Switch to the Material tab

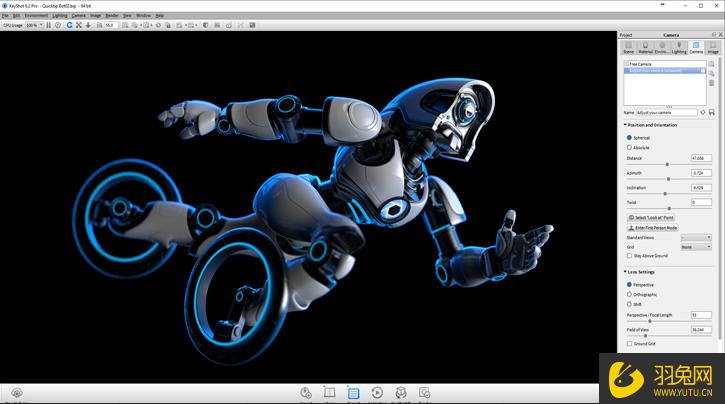(x=645, y=47)
